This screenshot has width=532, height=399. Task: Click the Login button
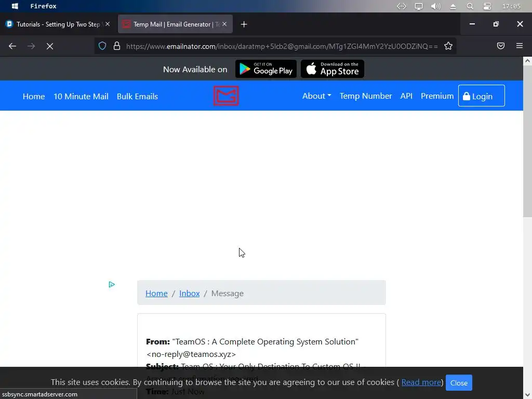[x=482, y=96]
